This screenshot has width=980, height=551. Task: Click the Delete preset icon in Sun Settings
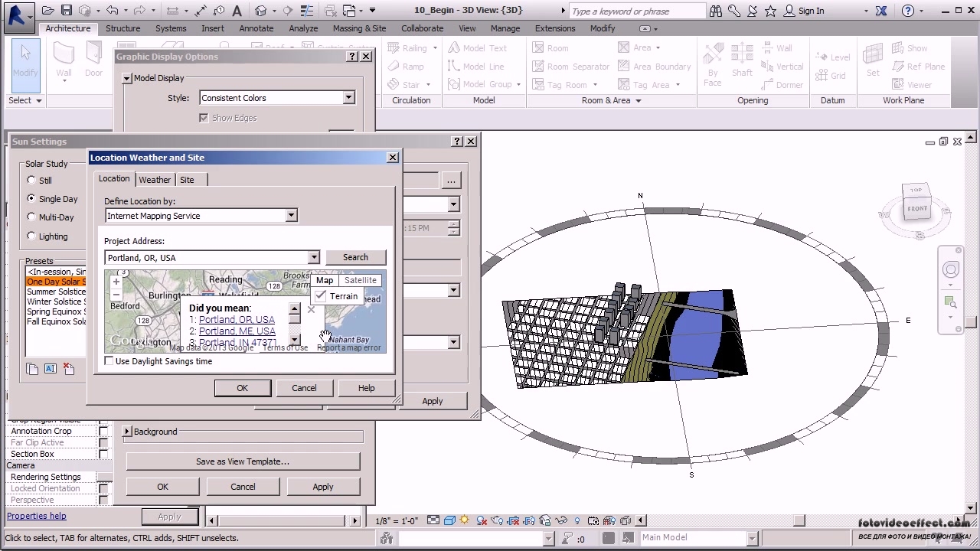click(69, 369)
